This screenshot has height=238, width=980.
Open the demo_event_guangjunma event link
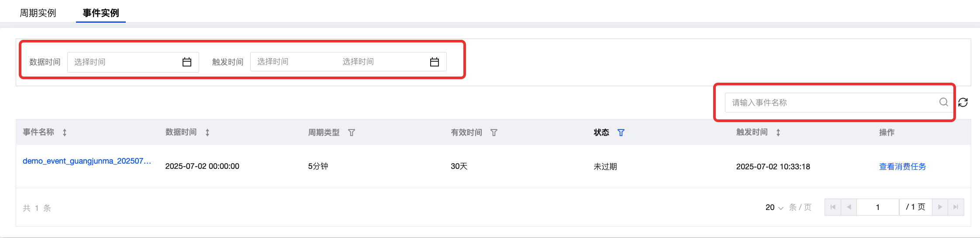pyautogui.click(x=87, y=161)
